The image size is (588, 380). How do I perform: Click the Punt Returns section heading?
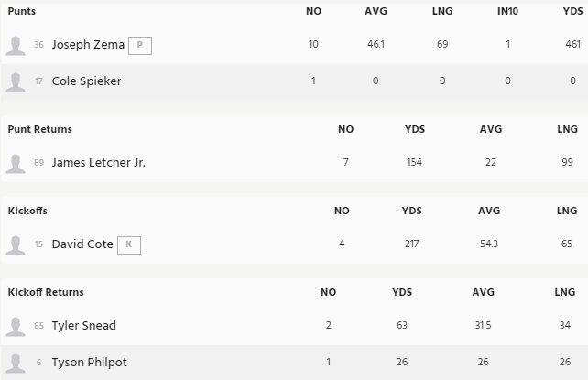coord(39,129)
